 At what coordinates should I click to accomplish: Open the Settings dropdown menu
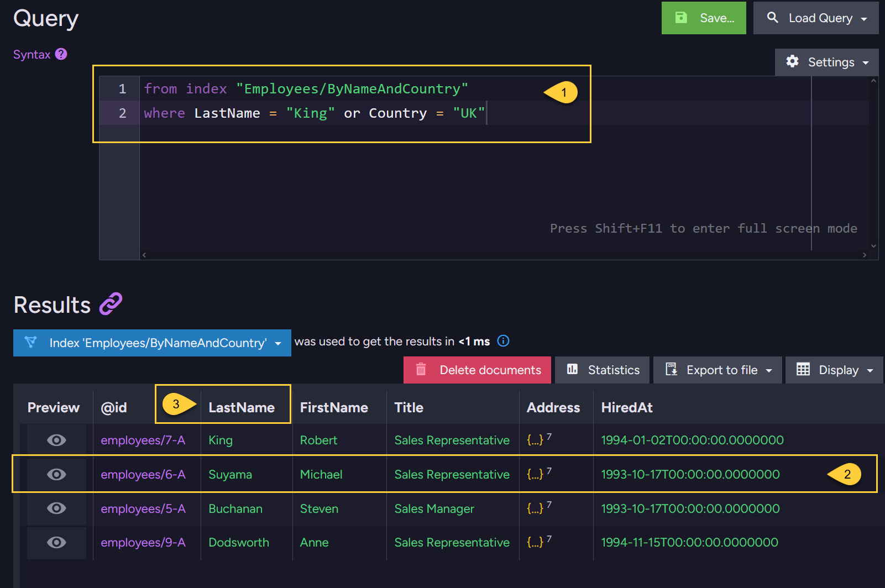[x=827, y=62]
